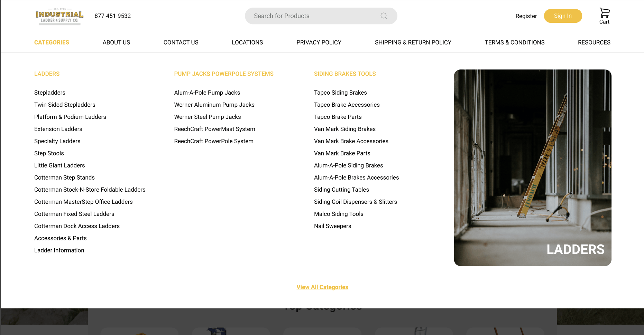Open Alum-A-Pole Brakes Accessories
644x335 pixels.
point(357,178)
